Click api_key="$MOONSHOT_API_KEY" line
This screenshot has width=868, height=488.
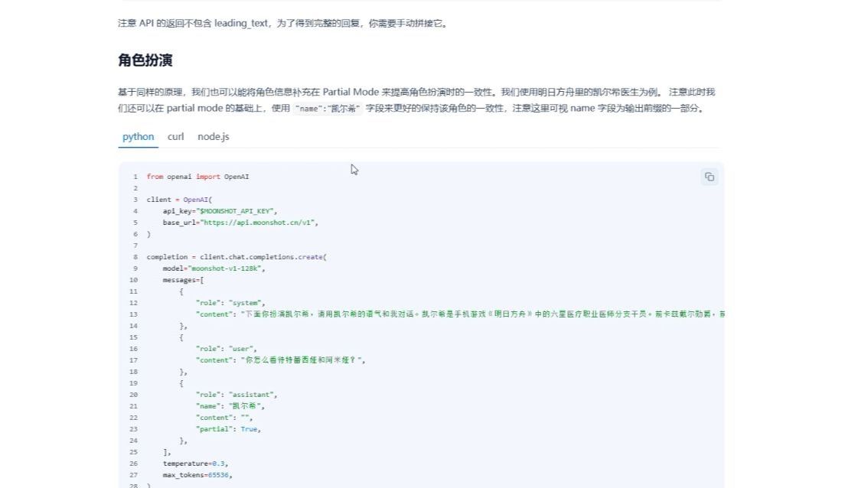[x=220, y=211]
